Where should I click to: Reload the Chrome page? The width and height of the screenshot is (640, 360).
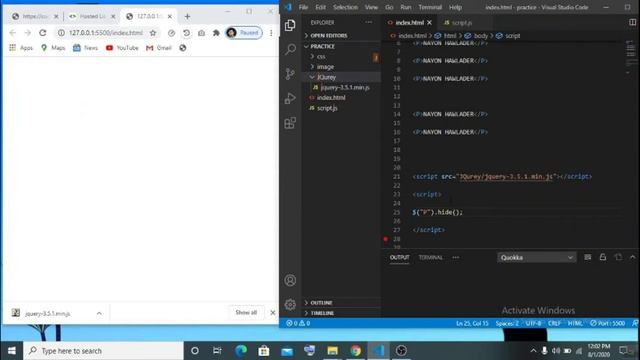tap(42, 33)
